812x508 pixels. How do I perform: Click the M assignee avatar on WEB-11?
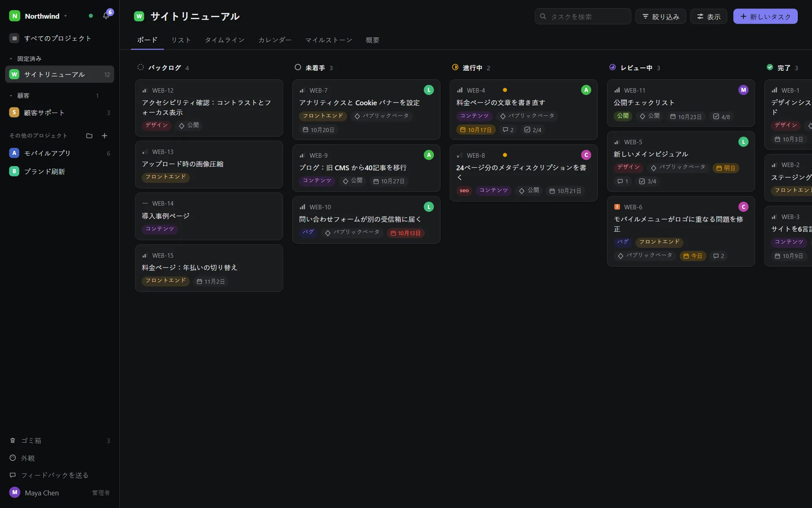[743, 90]
